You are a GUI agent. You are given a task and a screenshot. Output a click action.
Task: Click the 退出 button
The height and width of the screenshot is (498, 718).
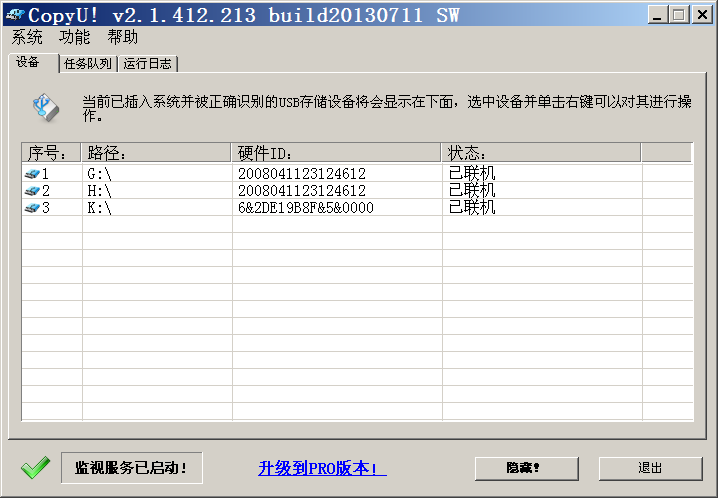[650, 468]
